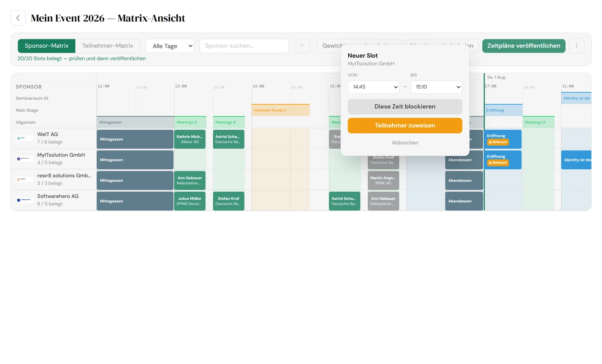Click Mittagessen block in MyITsolution row
This screenshot has width=602, height=364.
[x=135, y=160]
